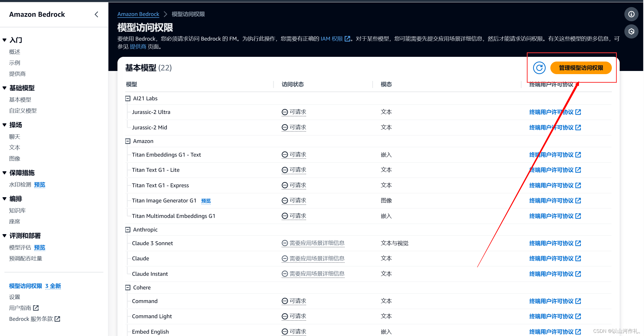
Task: Click the 管理模型访问权限 button
Action: pos(581,68)
